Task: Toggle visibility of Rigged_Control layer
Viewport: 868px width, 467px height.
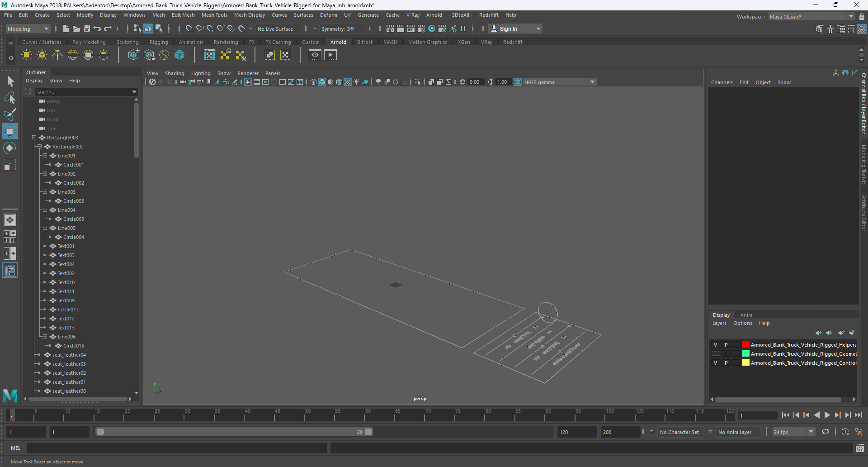Action: point(715,363)
